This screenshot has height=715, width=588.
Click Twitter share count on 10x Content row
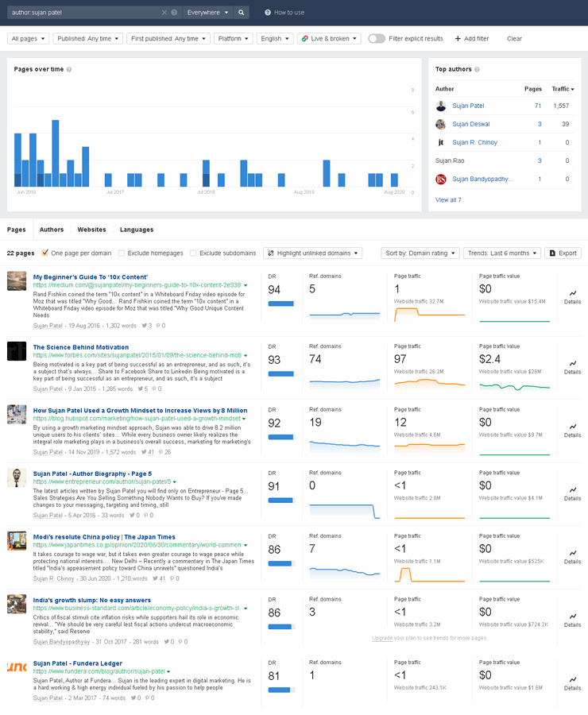pos(147,326)
